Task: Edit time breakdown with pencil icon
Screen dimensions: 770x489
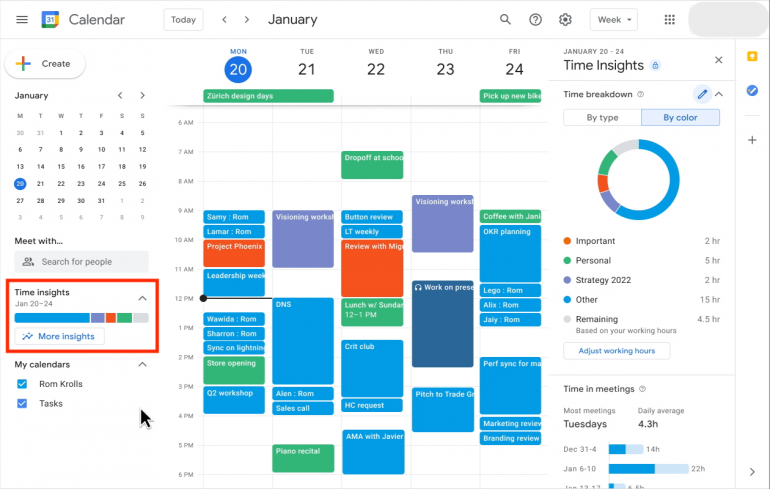Action: [x=702, y=94]
